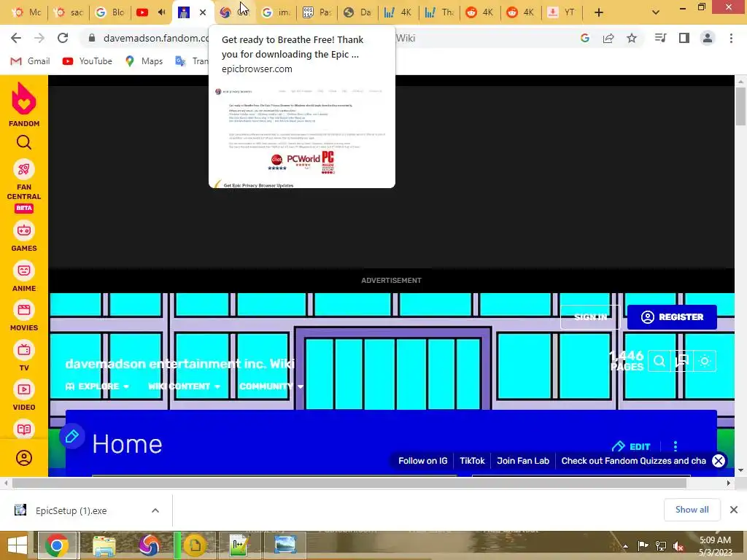Viewport: 747px width, 560px height.
Task: Open the Windows Start button
Action: 18,545
